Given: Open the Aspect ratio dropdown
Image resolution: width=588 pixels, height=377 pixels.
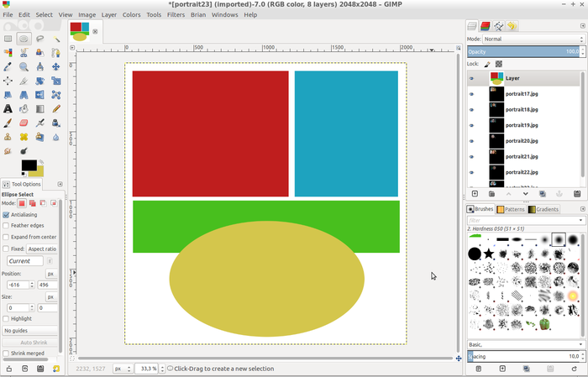Looking at the screenshot, I should click(42, 249).
